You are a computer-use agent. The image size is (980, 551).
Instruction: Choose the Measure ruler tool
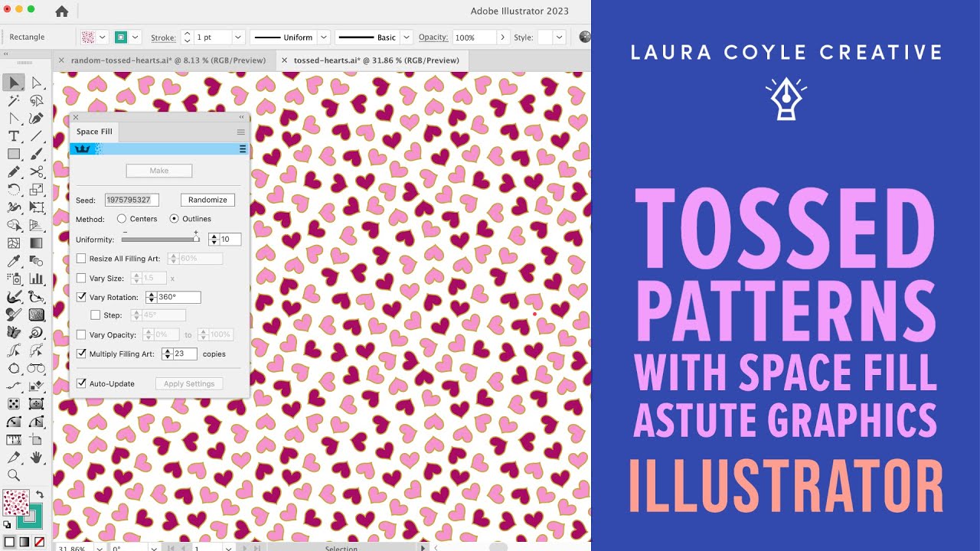(14, 440)
